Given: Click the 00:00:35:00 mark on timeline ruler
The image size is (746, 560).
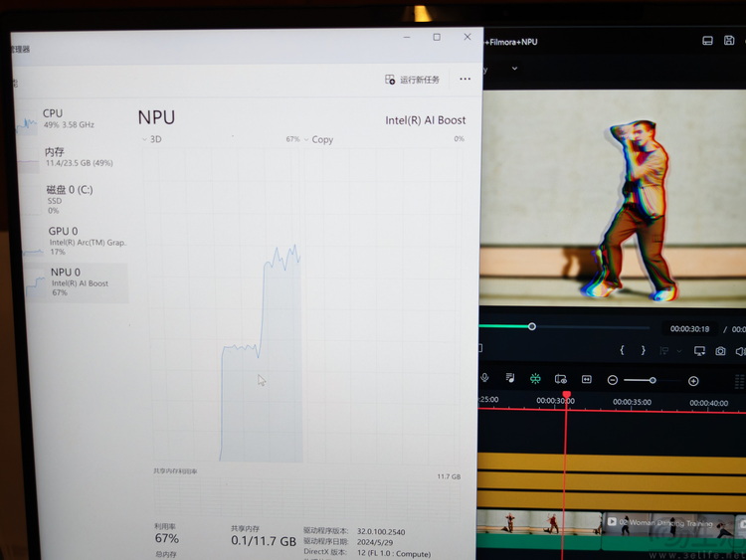Looking at the screenshot, I should tap(632, 402).
